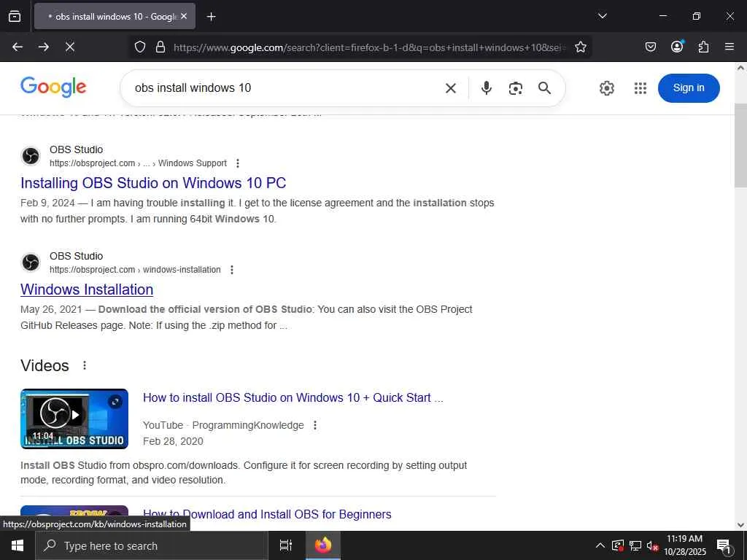Viewport: 747px width, 560px height.
Task: Submit search with magnifier icon
Action: point(544,87)
